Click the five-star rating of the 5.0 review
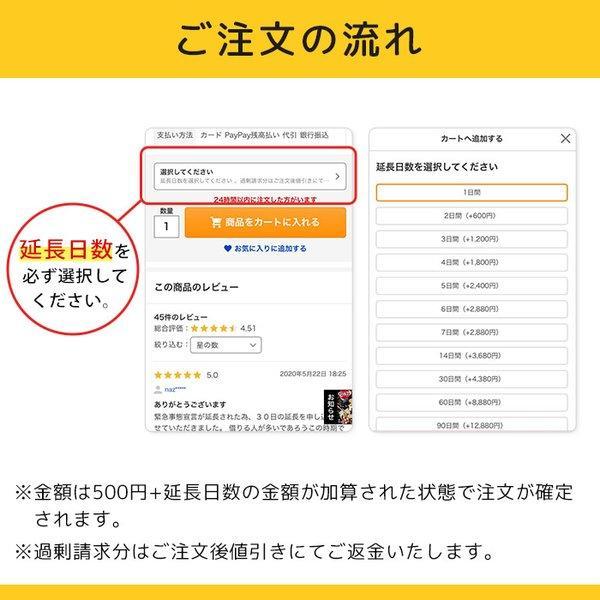This screenshot has width=600, height=600. (x=178, y=375)
